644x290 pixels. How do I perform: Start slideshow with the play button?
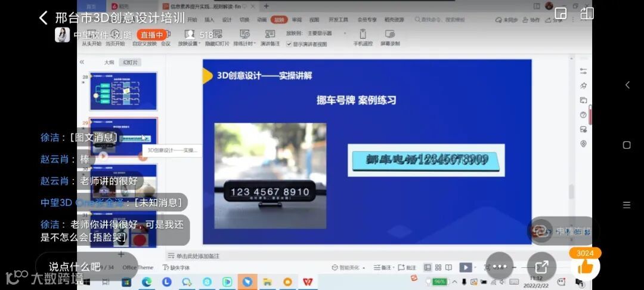[465, 267]
